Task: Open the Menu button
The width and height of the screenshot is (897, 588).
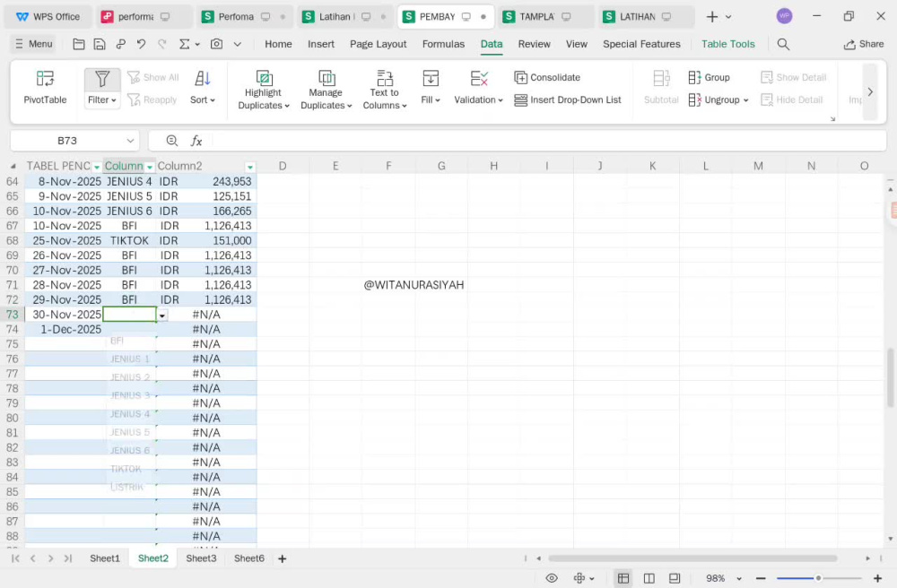Action: (34, 44)
